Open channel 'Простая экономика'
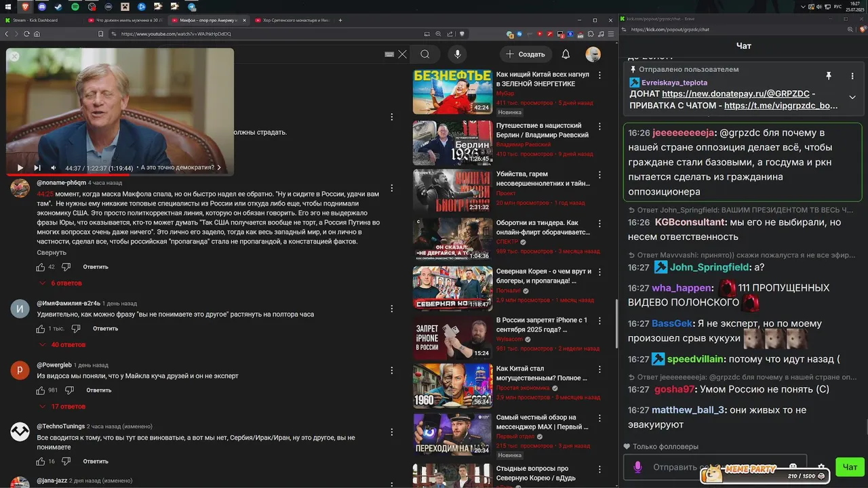Screen dimensions: 868x488 [x=523, y=388]
